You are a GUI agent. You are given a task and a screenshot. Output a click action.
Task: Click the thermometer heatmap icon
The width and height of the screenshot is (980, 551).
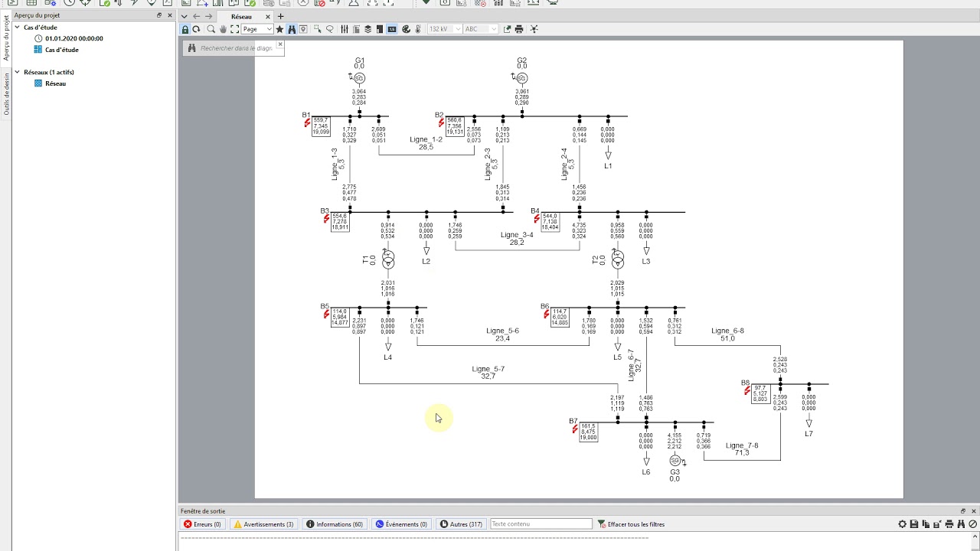coord(417,29)
